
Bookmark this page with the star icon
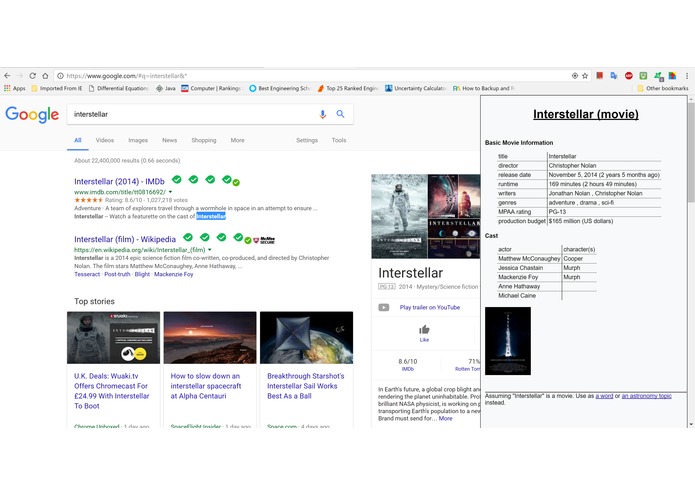tap(585, 76)
